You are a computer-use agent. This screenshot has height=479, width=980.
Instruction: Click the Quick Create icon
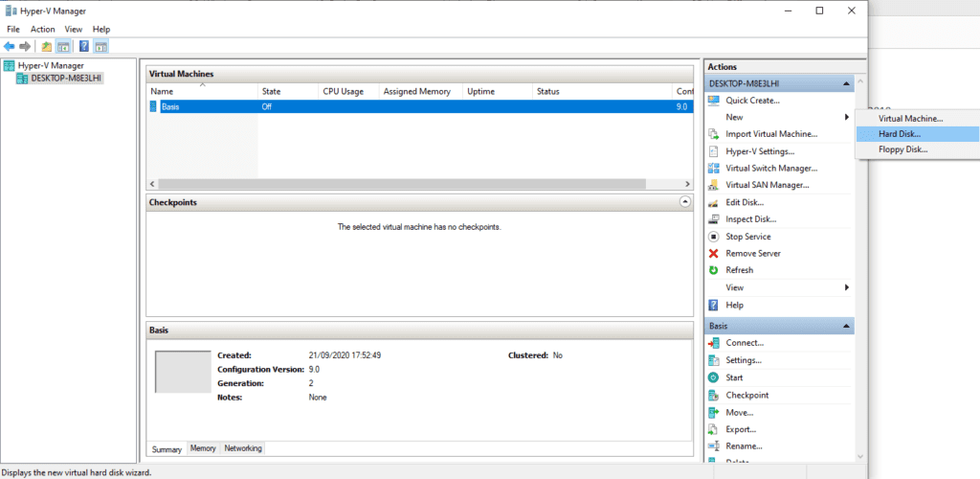click(714, 100)
